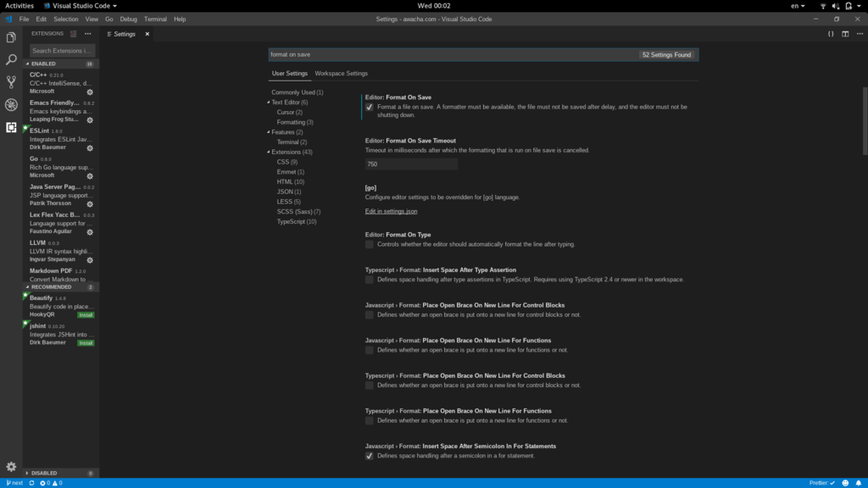The height and width of the screenshot is (488, 868).
Task: Enable Editor Format On Type checkbox
Action: [x=370, y=245]
